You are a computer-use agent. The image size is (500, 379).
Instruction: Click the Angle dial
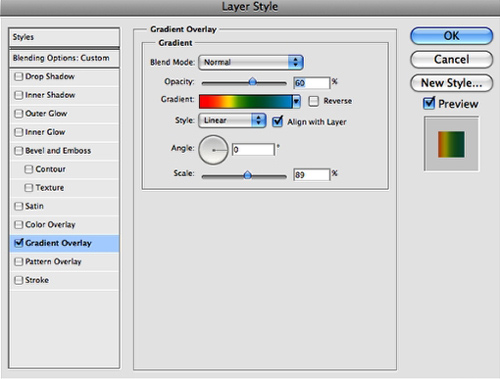click(x=213, y=150)
